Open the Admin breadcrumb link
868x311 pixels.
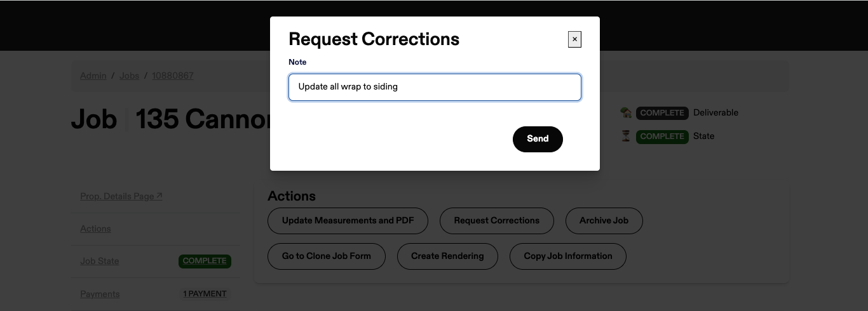pos(93,76)
